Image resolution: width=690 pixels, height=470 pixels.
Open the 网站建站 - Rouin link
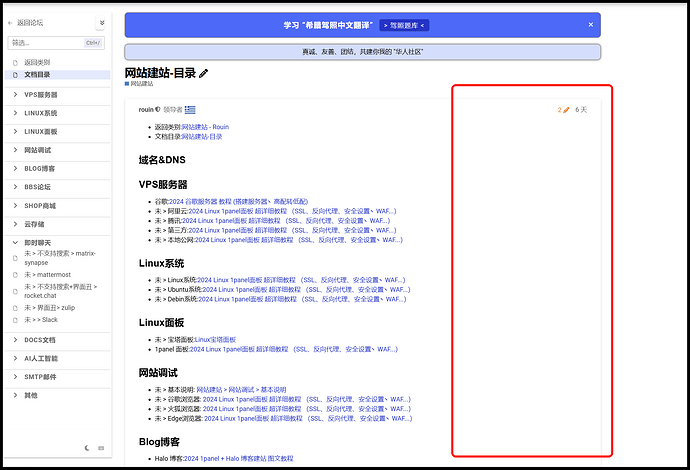coord(206,127)
